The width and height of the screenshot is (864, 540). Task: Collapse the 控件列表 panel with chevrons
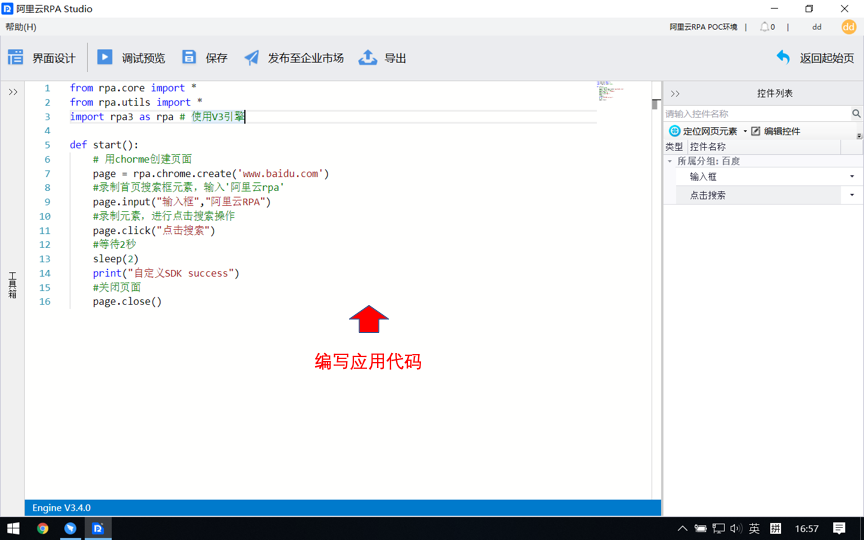675,94
